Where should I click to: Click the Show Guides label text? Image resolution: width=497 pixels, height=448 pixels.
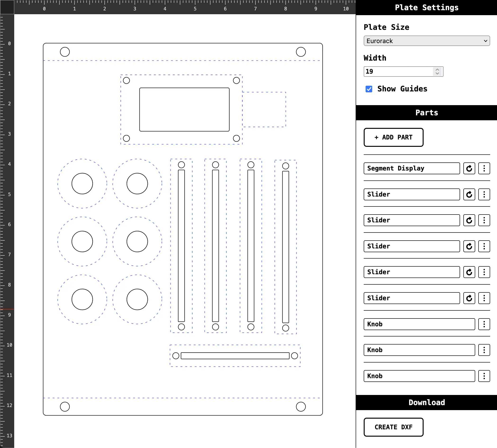[402, 89]
